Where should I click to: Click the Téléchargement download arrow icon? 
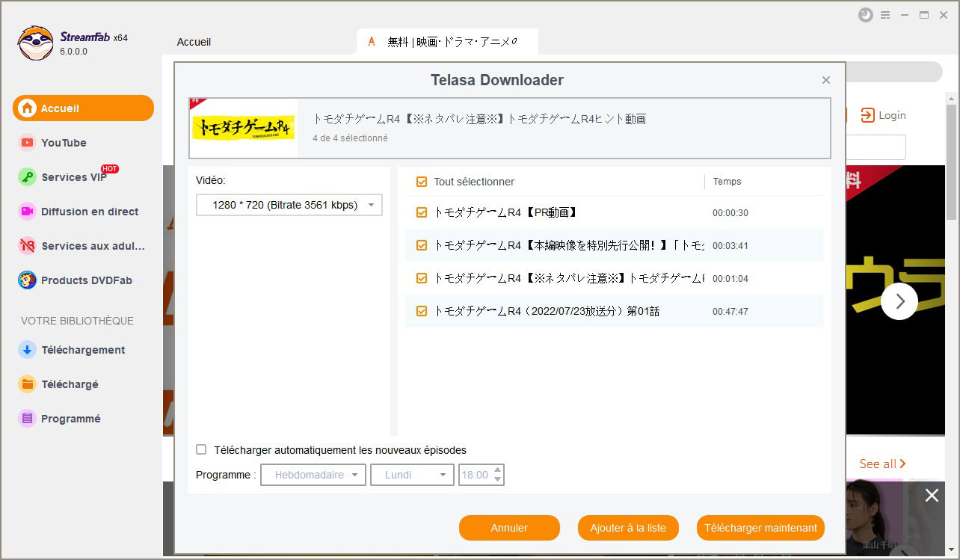(x=28, y=350)
